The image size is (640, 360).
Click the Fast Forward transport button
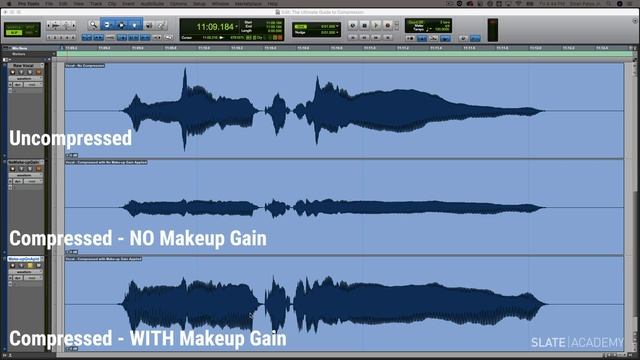point(376,38)
